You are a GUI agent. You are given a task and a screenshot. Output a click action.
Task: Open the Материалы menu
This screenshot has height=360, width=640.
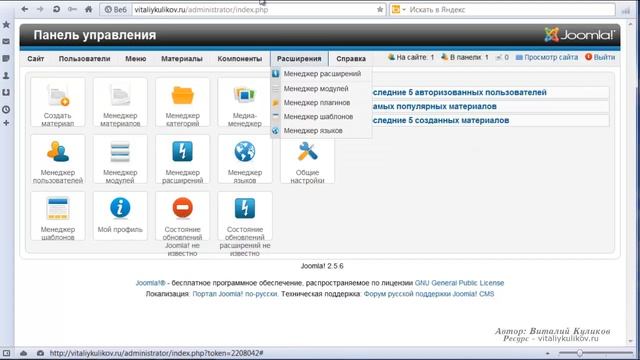click(x=182, y=59)
